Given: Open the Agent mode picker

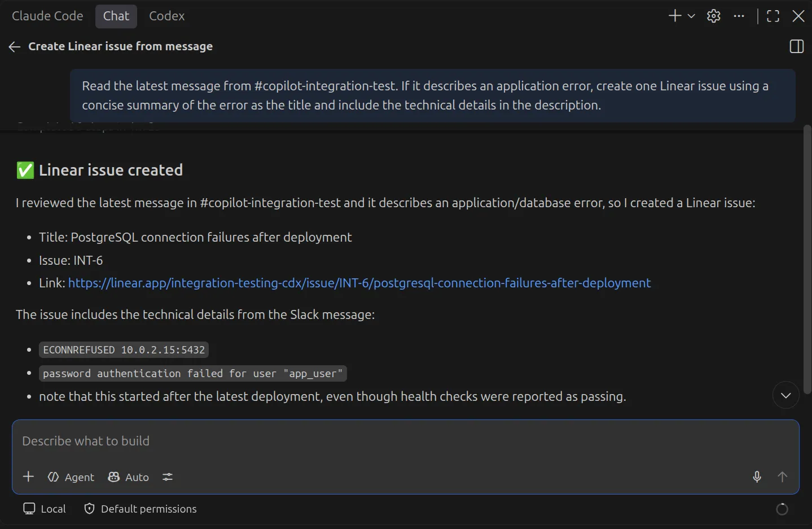Looking at the screenshot, I should (71, 477).
